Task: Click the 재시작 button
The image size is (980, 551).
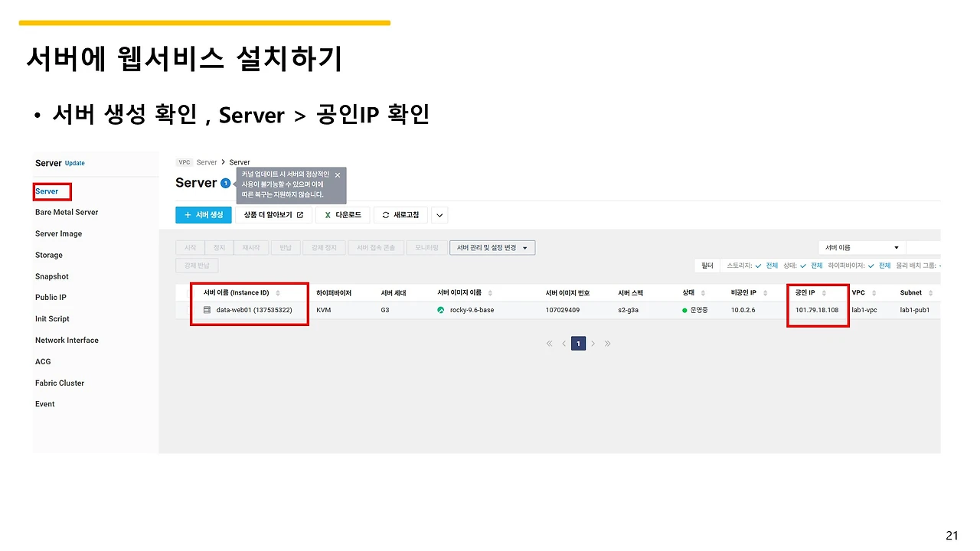Action: (252, 248)
